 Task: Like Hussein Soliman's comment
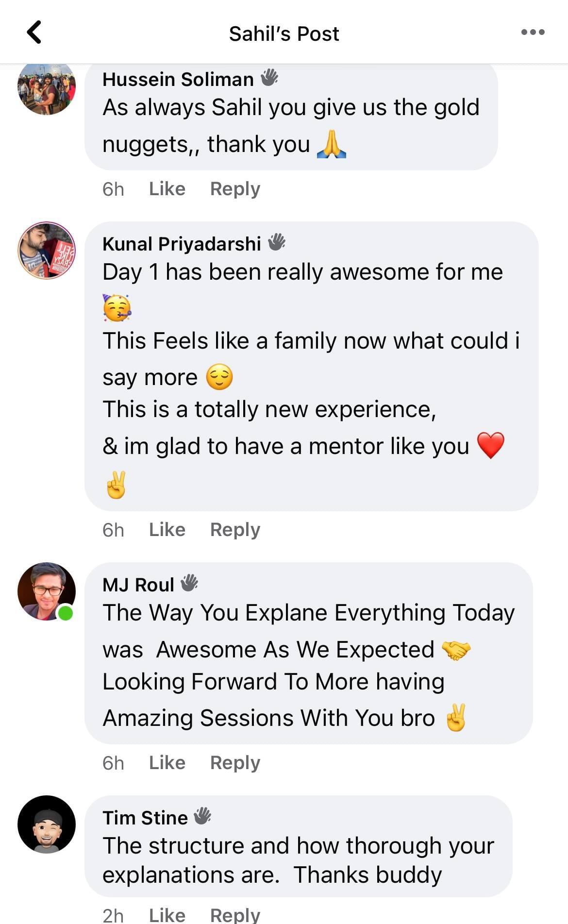point(167,189)
